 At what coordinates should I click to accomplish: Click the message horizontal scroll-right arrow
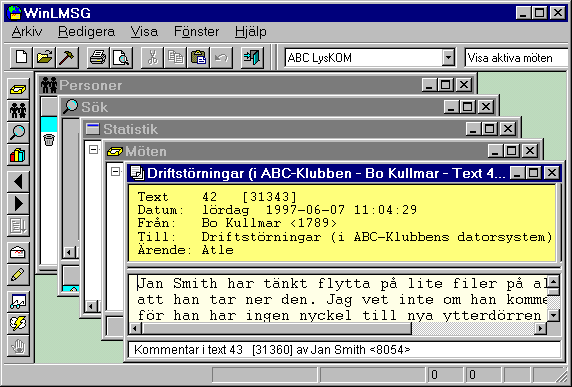tap(540, 328)
